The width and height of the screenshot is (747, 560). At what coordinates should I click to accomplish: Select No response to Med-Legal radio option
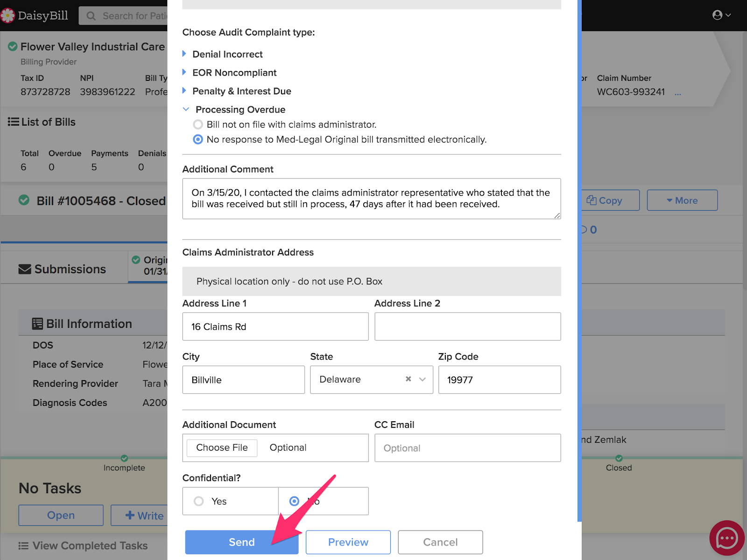pos(198,140)
